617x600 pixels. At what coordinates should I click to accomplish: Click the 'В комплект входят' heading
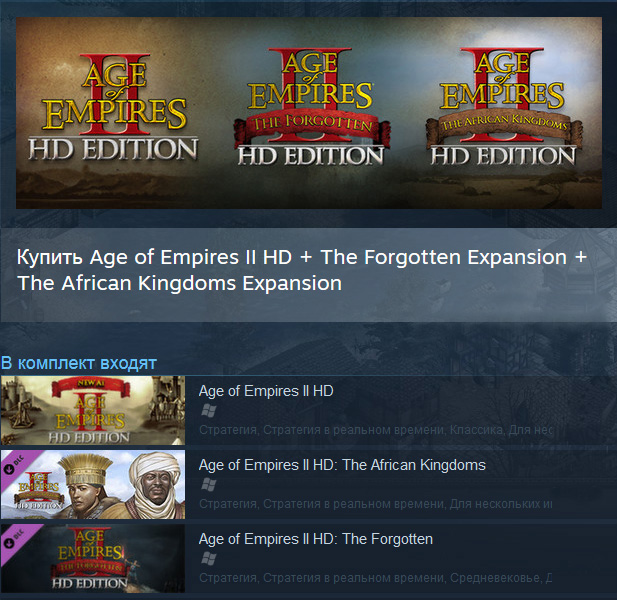click(x=79, y=363)
